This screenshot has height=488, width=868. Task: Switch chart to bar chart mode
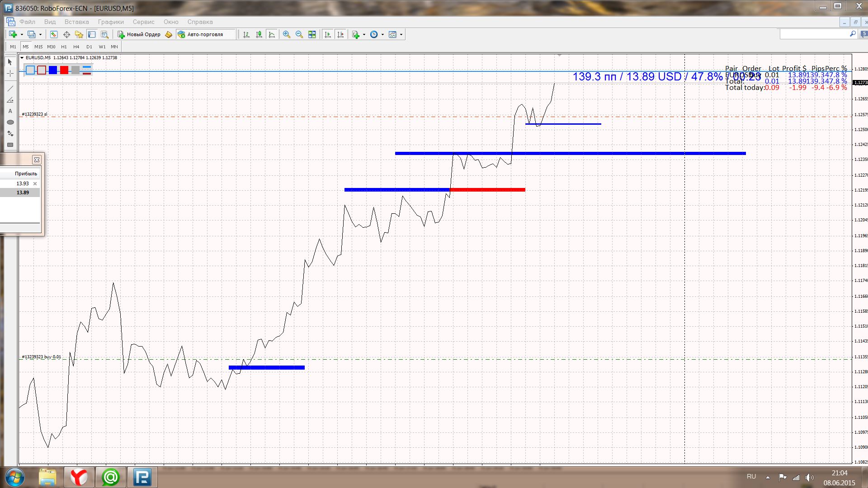(x=246, y=34)
